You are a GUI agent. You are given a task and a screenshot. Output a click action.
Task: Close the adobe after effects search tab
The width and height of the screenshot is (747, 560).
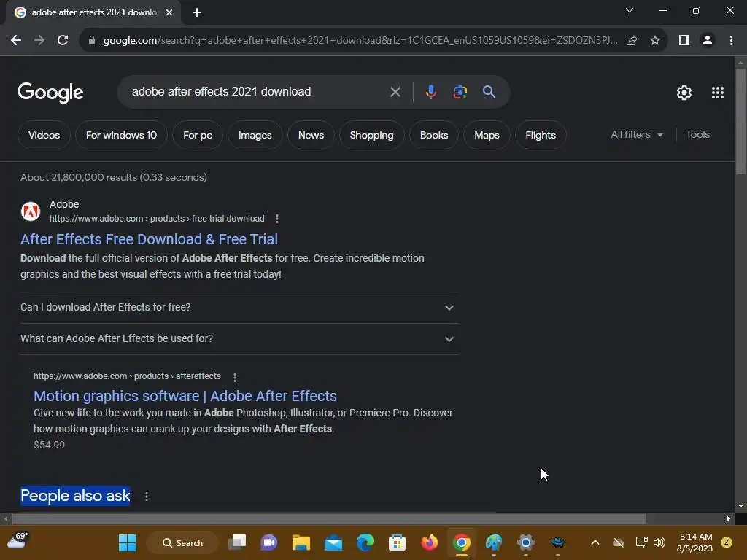[169, 12]
